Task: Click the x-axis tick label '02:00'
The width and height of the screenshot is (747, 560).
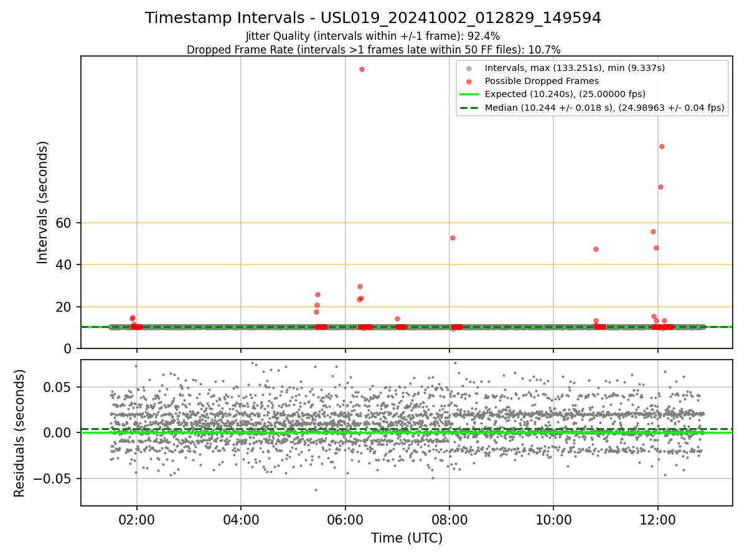Action: click(x=137, y=520)
